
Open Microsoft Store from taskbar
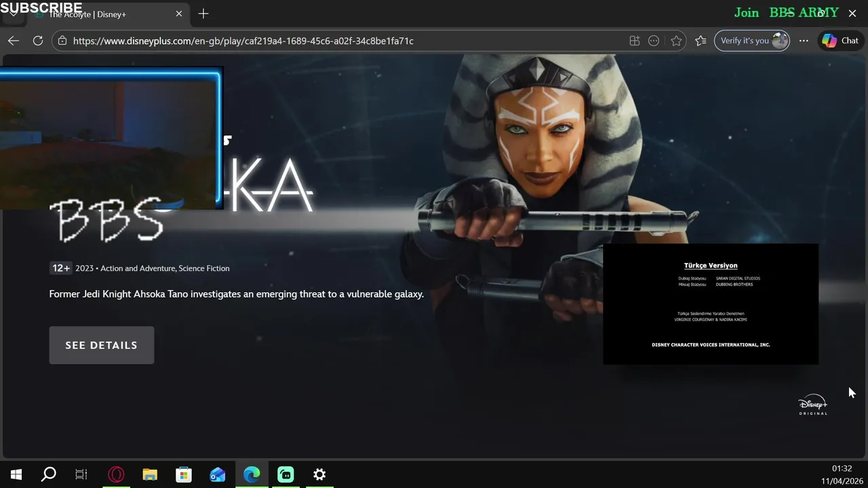click(x=184, y=474)
